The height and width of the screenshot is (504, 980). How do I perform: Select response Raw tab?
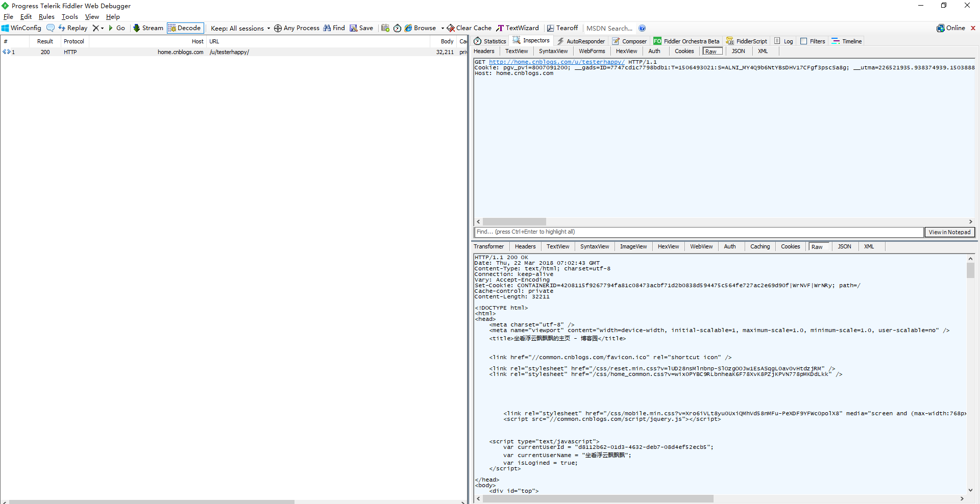point(819,246)
